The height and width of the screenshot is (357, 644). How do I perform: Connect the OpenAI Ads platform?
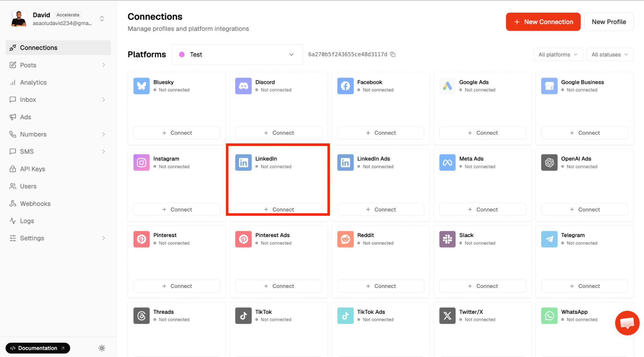(x=585, y=209)
